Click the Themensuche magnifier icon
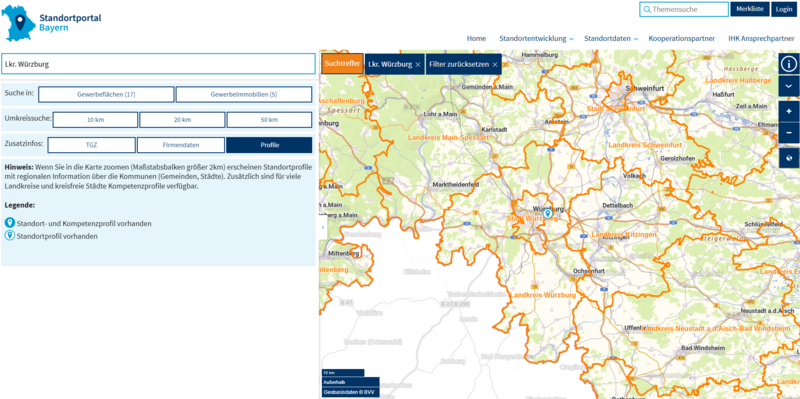The width and height of the screenshot is (800, 399). pos(646,9)
